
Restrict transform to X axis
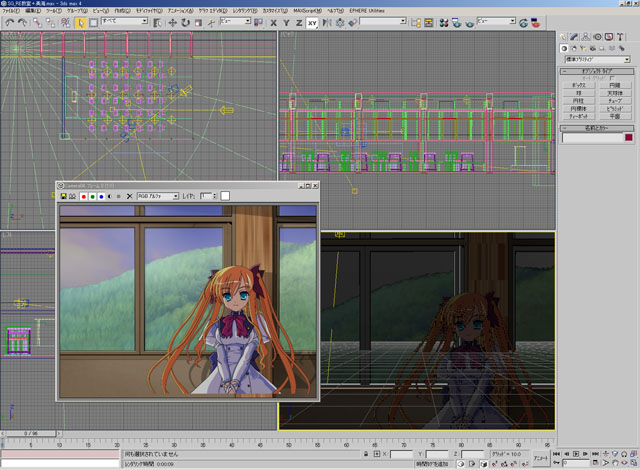point(273,23)
